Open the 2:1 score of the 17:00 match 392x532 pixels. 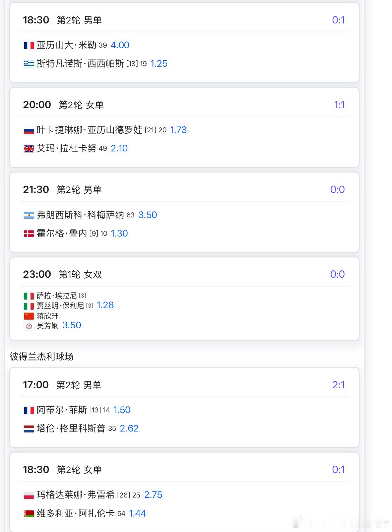coord(338,385)
